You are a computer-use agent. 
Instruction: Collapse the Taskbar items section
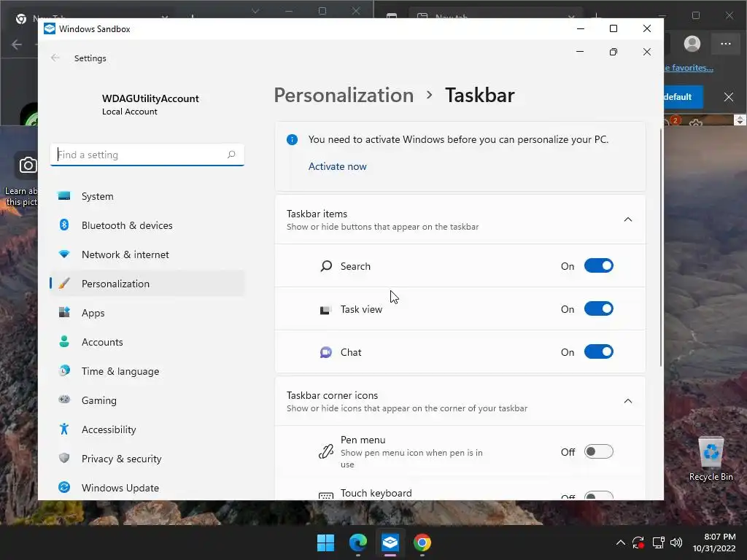[x=628, y=219]
